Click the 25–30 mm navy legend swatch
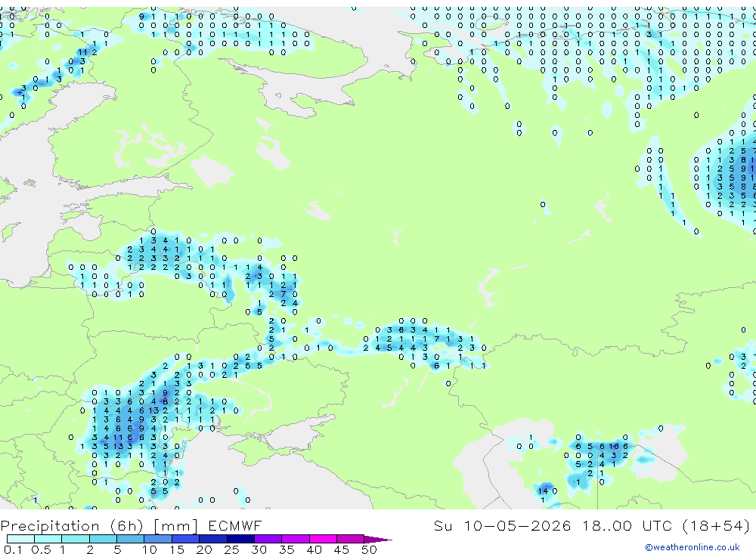Viewport: 756px width, 554px height. coord(240,539)
